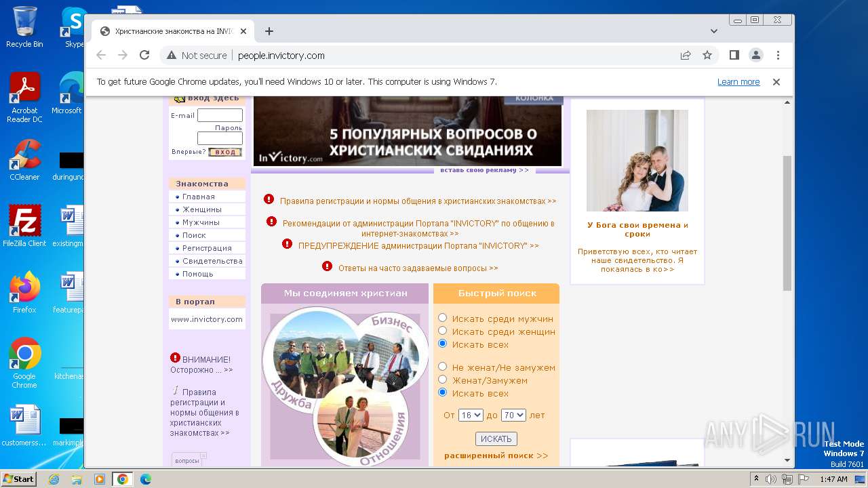Image resolution: width=868 pixels, height=488 pixels.
Task: Click the Пароль password field
Action: point(220,138)
